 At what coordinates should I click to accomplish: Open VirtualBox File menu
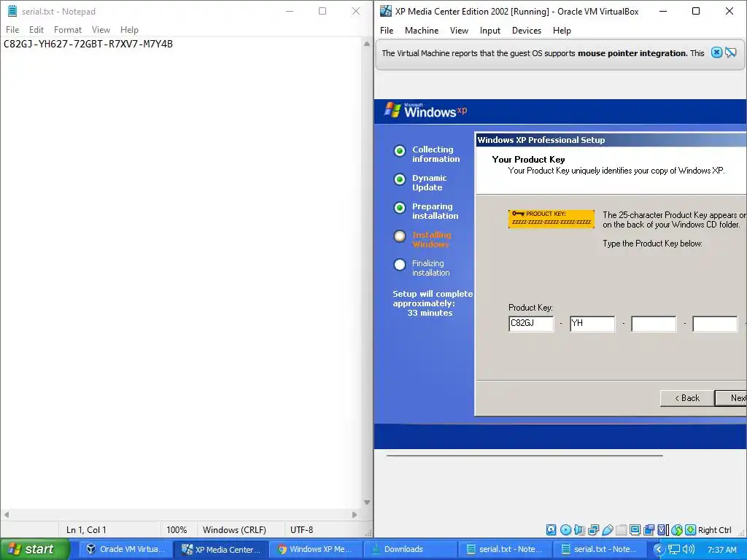[387, 31]
